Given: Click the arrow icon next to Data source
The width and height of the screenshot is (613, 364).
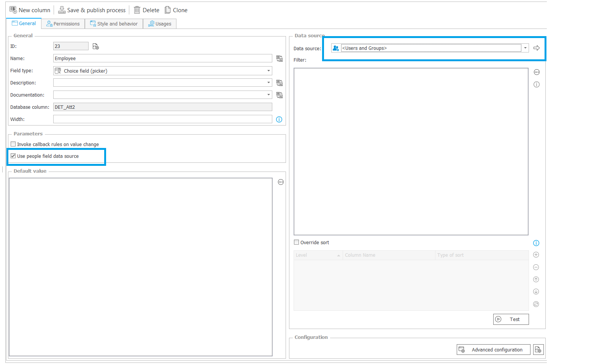Looking at the screenshot, I should pyautogui.click(x=537, y=48).
